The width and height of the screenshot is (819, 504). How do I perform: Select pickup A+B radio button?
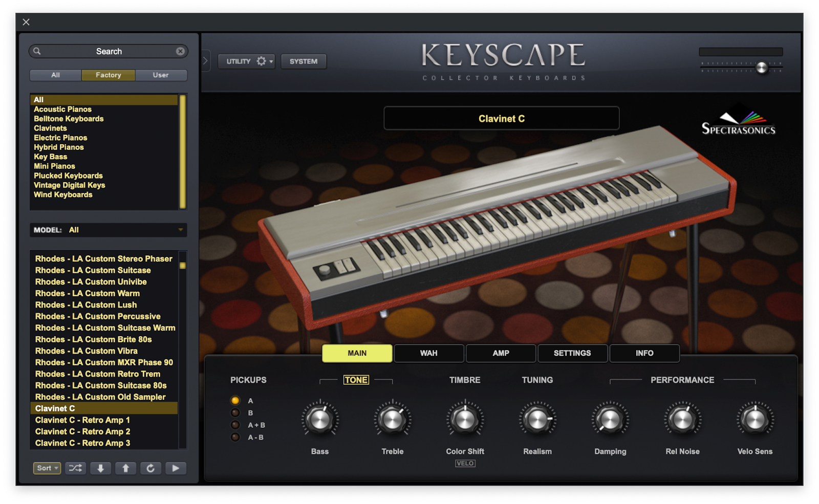point(235,425)
